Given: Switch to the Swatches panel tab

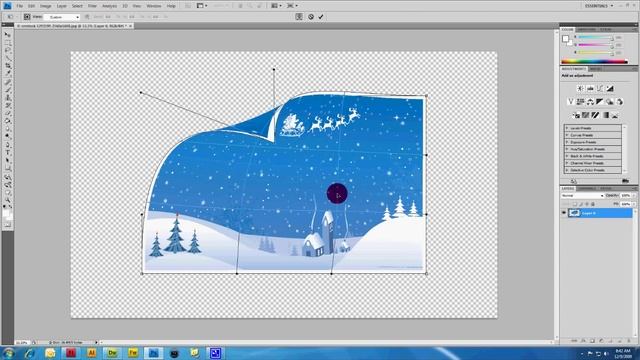Looking at the screenshot, I should click(x=587, y=30).
